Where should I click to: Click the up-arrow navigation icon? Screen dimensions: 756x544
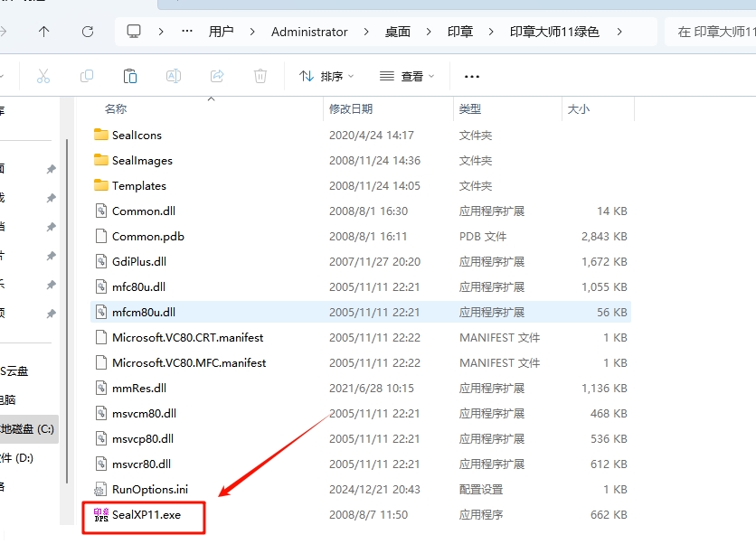pos(45,31)
